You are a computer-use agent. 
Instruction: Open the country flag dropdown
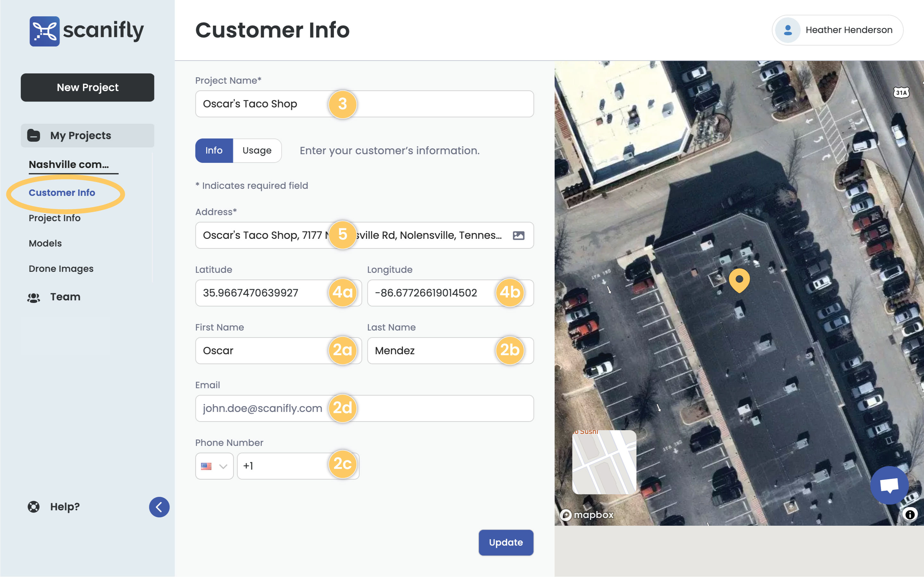(x=214, y=466)
